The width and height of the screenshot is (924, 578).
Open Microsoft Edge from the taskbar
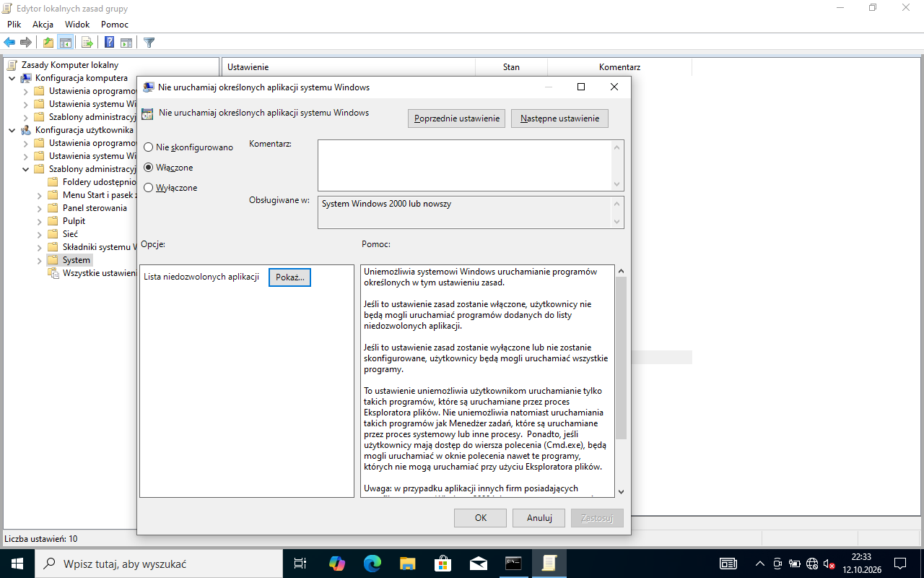[372, 564]
